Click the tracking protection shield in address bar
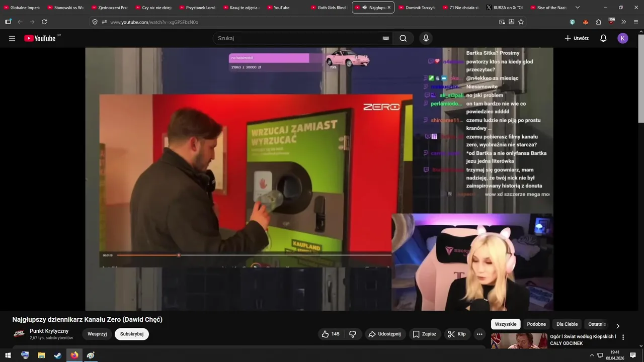The height and width of the screenshot is (362, 644). pyautogui.click(x=95, y=22)
